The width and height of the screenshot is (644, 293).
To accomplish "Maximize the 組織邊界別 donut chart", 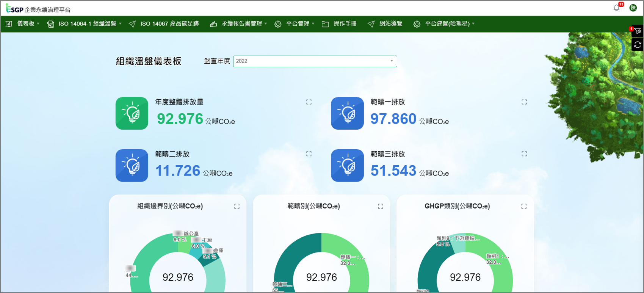I will point(237,206).
